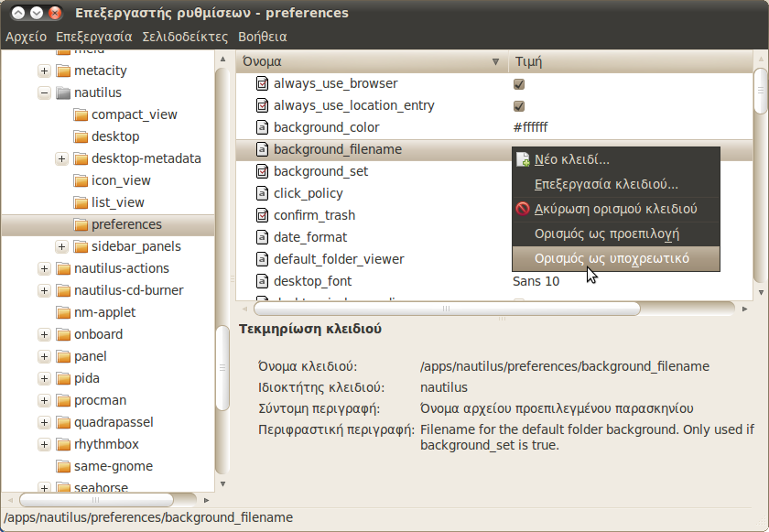Click the desktop-metadata folder icon
The image size is (769, 532).
click(x=81, y=158)
